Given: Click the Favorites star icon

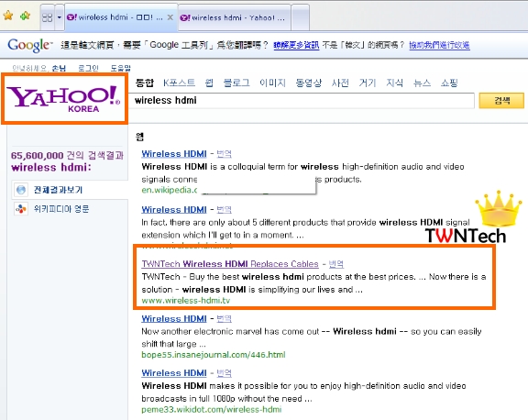Looking at the screenshot, I should pos(8,16).
